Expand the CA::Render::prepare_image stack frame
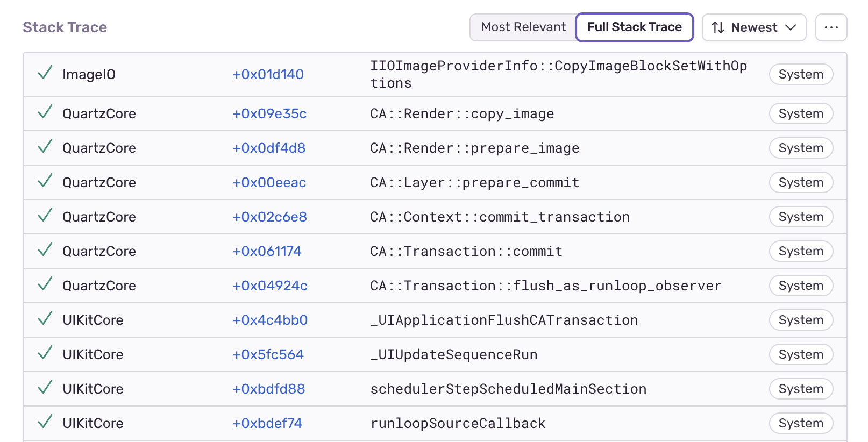This screenshot has width=868, height=442. (474, 148)
